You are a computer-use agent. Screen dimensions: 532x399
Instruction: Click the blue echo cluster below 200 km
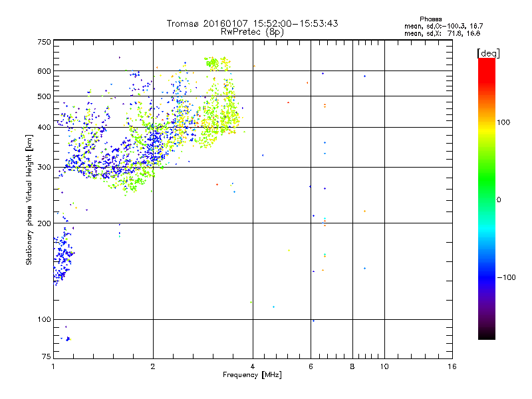[63, 256]
